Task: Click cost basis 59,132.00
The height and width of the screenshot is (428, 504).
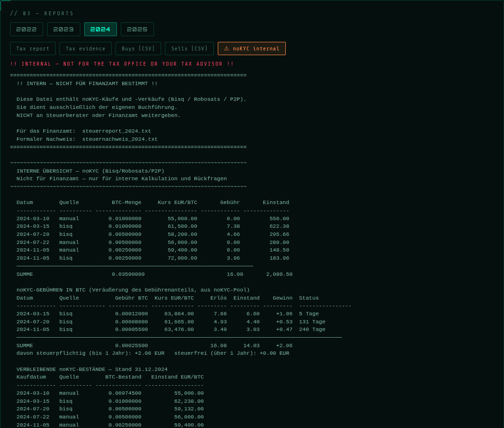Action: pos(189,409)
